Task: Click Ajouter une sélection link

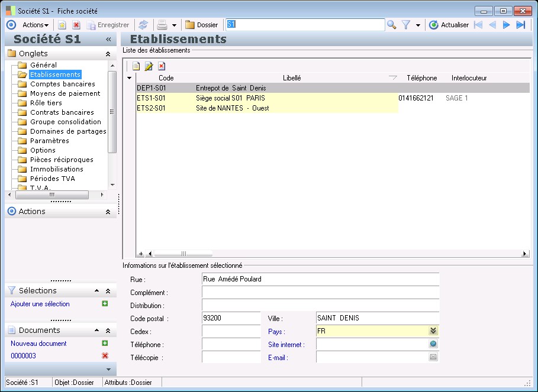Action: [40, 304]
